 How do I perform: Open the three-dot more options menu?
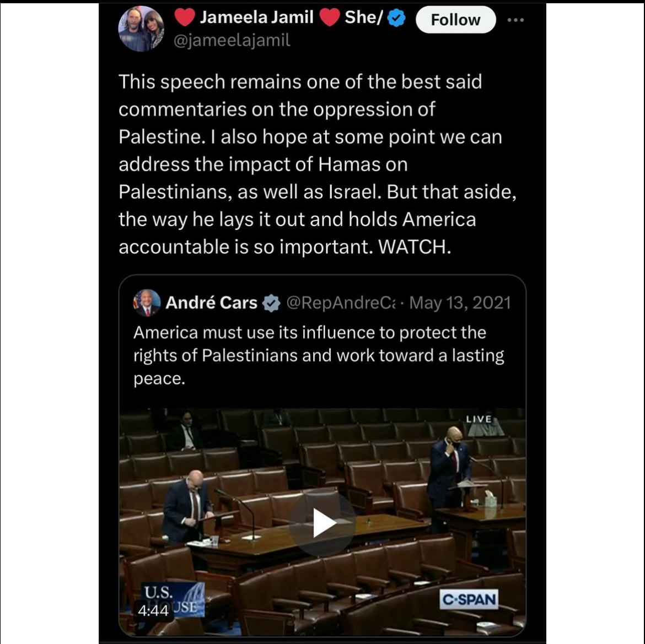(516, 20)
